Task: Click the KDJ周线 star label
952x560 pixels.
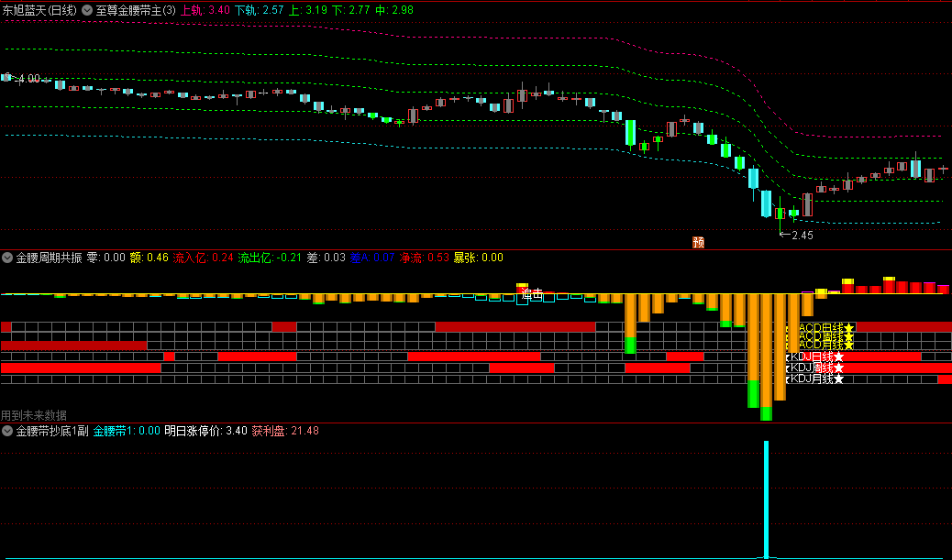Action: (x=814, y=368)
